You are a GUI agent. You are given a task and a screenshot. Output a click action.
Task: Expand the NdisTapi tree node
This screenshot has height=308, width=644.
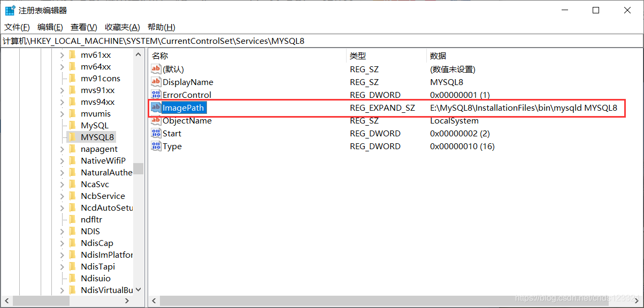63,266
